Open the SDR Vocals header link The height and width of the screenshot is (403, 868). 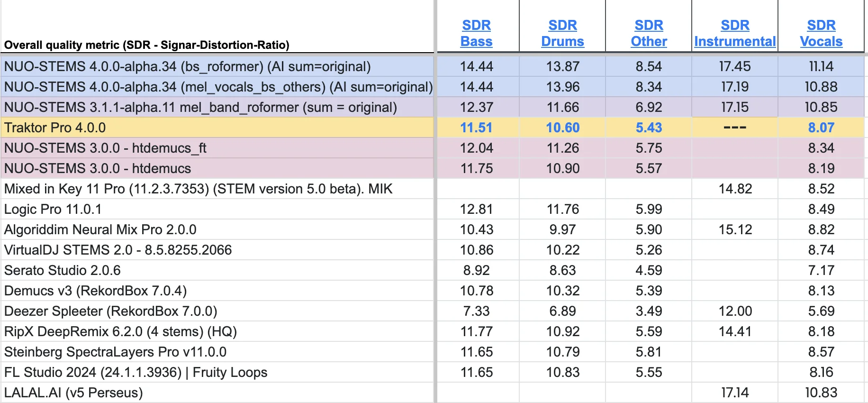coord(821,33)
